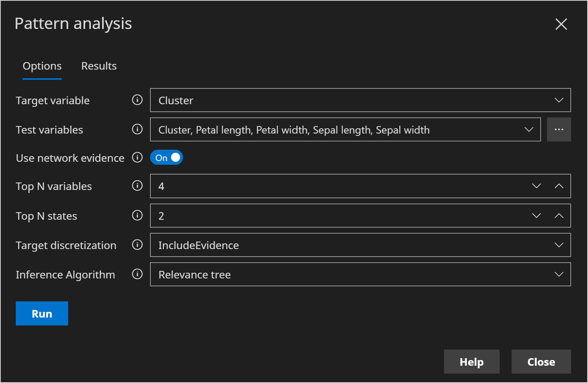The height and width of the screenshot is (383, 588).
Task: Click the info icon next to Target variable
Action: point(137,100)
